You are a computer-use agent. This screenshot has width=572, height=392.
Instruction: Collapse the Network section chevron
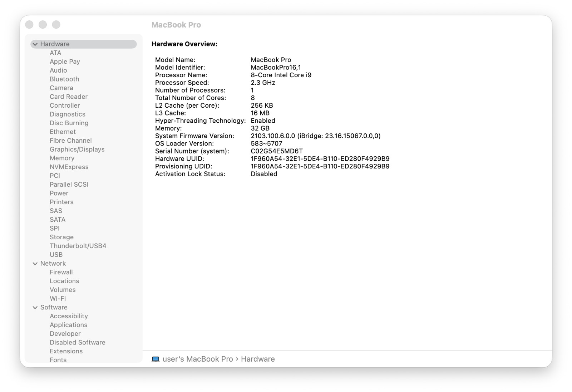[35, 264]
